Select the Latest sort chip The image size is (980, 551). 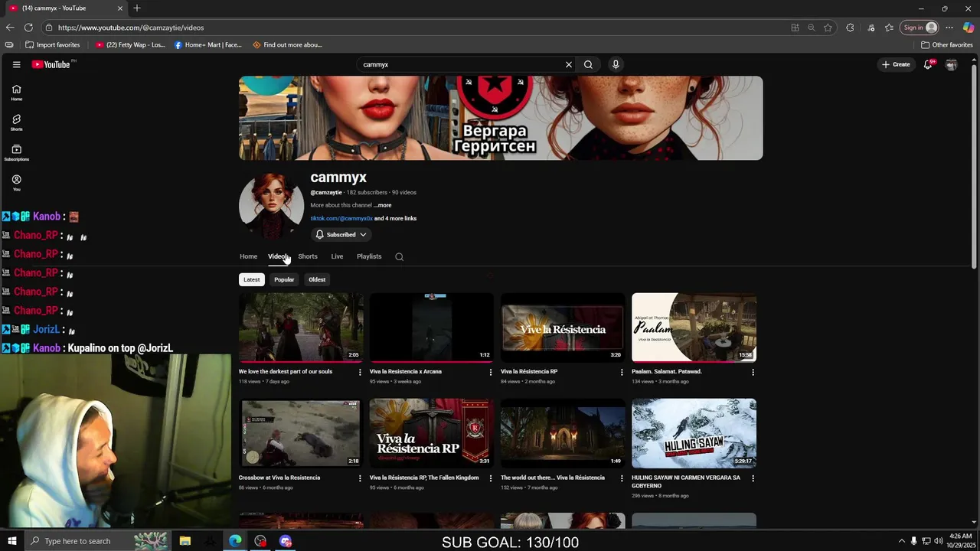click(x=252, y=279)
